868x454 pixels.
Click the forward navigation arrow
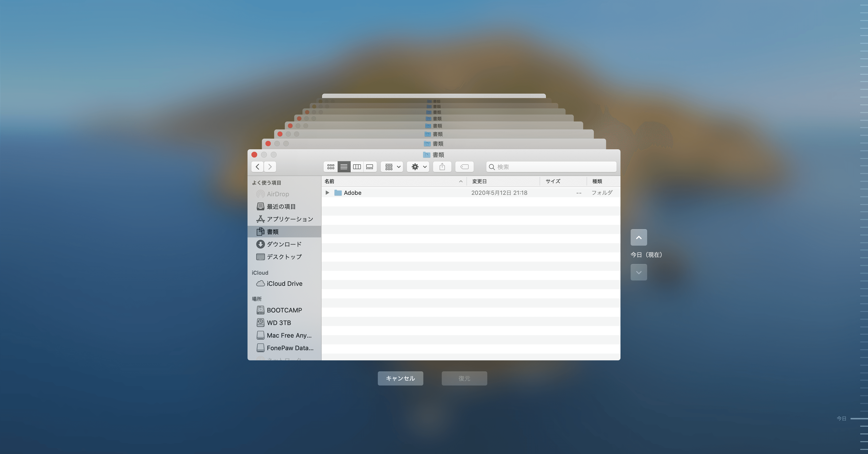point(269,166)
